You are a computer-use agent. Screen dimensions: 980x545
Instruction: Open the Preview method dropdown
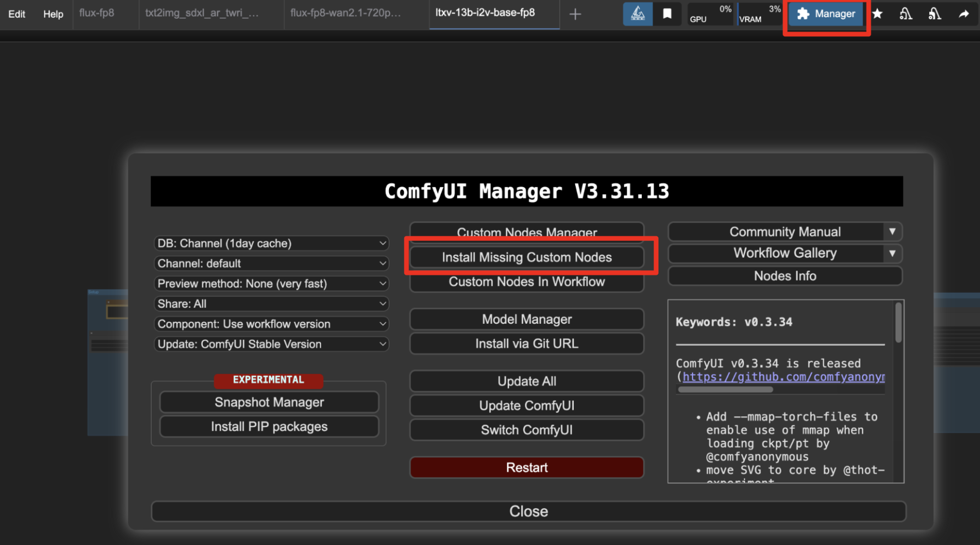(x=271, y=284)
